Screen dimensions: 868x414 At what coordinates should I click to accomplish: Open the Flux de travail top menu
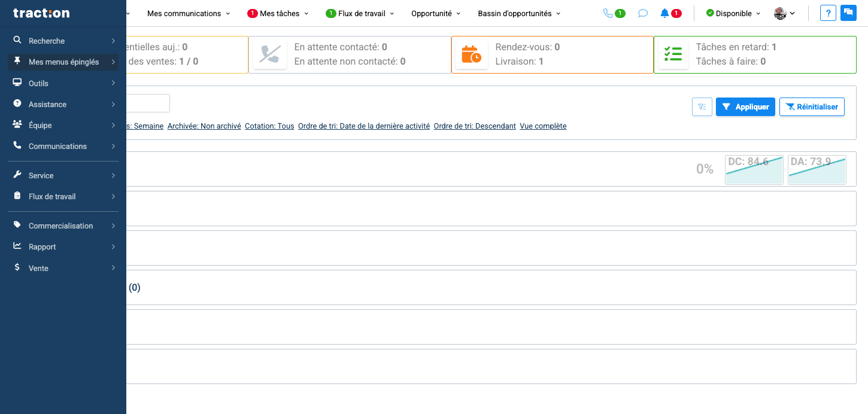click(x=360, y=13)
